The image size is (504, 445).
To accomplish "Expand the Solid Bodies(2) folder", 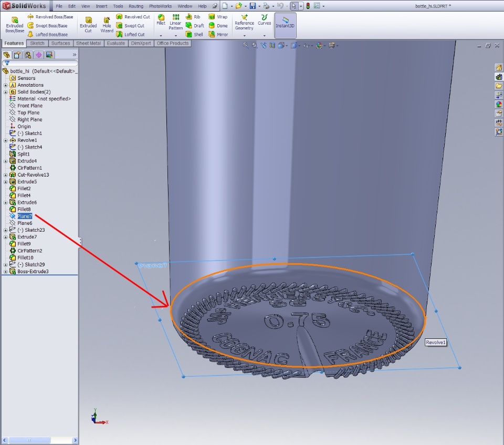I will 5,92.
